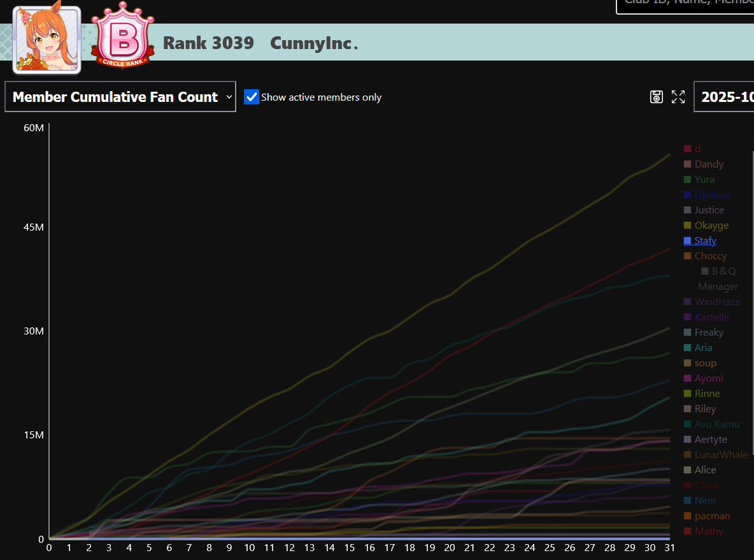
Task: Toggle the Yura legend entry
Action: (699, 180)
